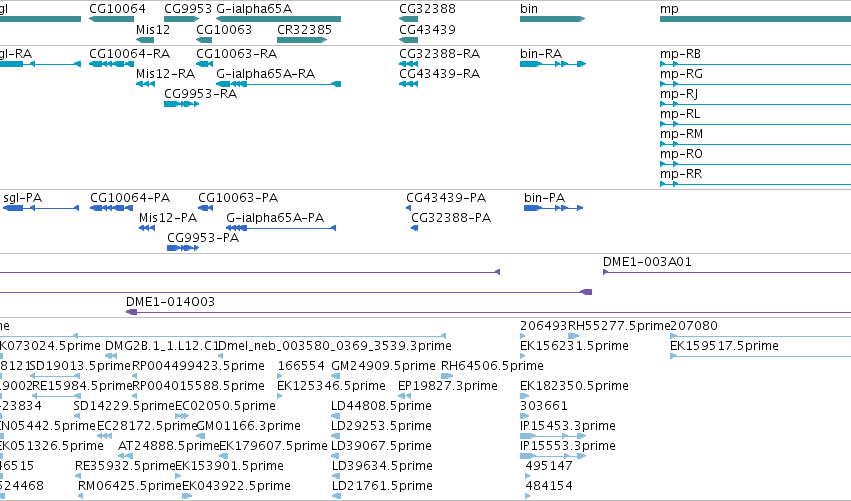Select the mp-RG transcript label
Image resolution: width=851 pixels, height=501 pixels.
pyautogui.click(x=681, y=73)
